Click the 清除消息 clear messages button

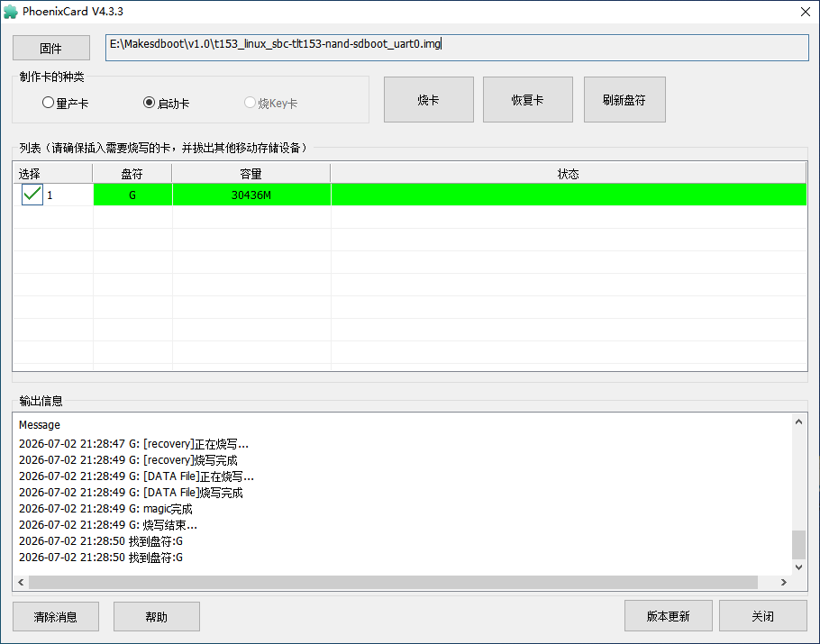pyautogui.click(x=56, y=617)
